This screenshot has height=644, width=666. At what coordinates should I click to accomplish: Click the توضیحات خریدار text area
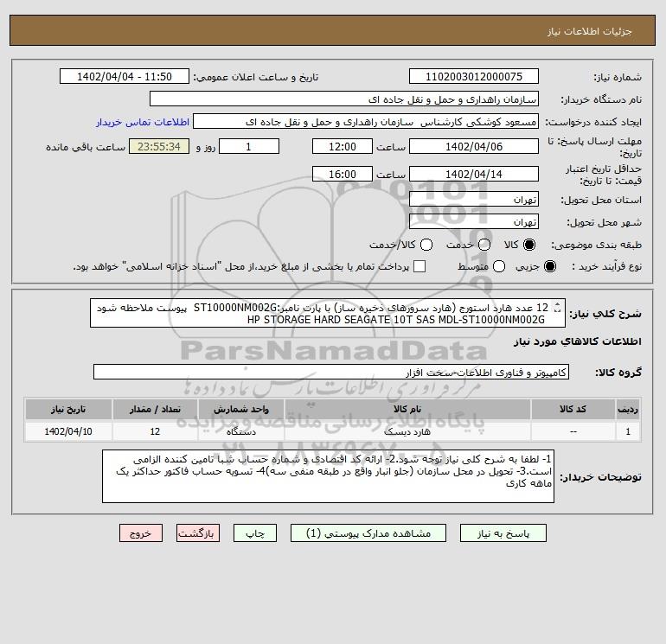tap(328, 476)
